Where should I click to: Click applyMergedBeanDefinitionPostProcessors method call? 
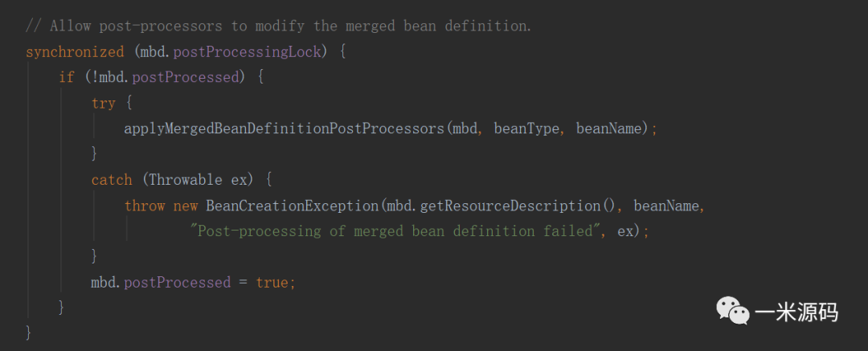tap(285, 129)
